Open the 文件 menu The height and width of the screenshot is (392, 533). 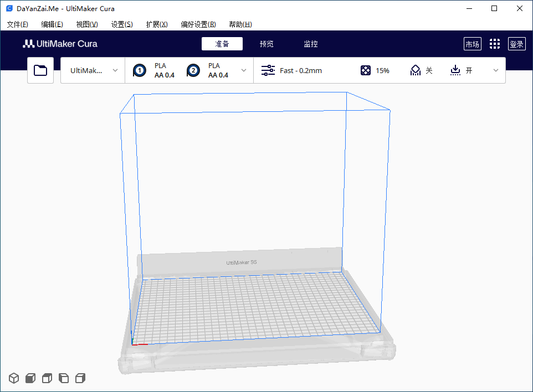(17, 24)
